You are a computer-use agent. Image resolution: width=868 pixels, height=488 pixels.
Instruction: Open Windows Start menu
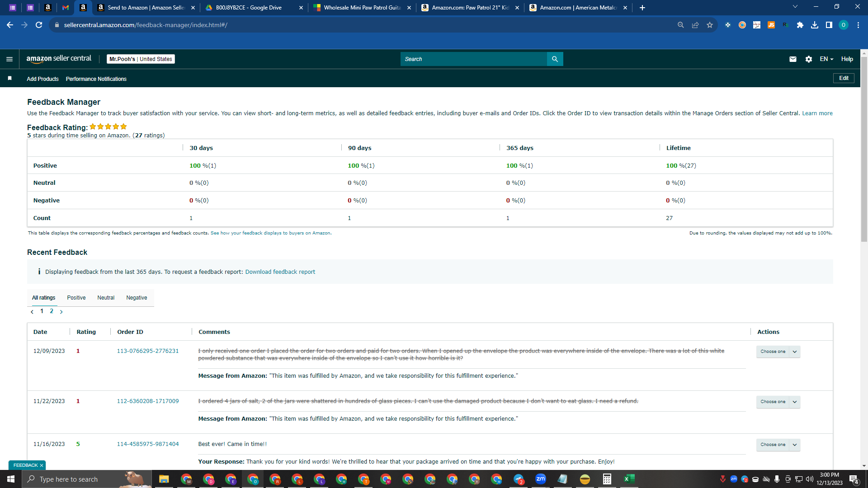point(11,479)
